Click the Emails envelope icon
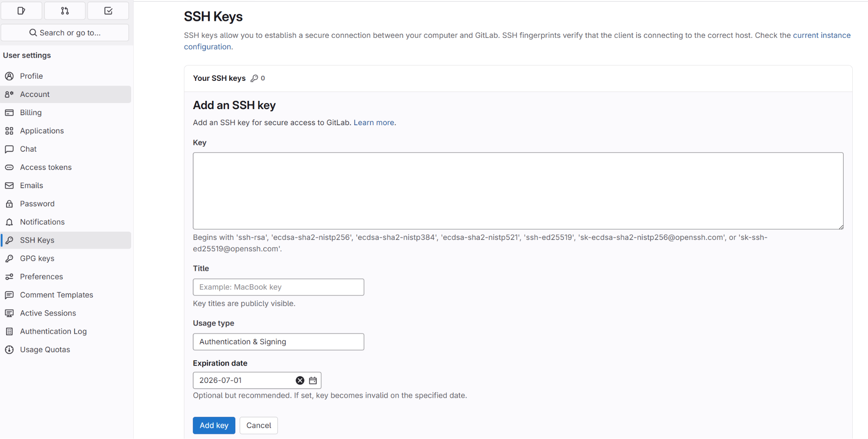The width and height of the screenshot is (868, 439). [x=9, y=186]
